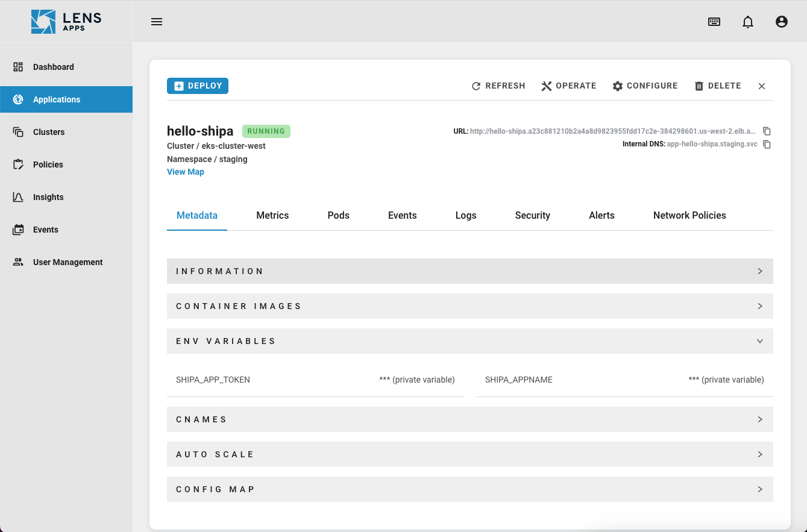The height and width of the screenshot is (532, 807).
Task: Open Insights from the sidebar
Action: tap(66, 197)
